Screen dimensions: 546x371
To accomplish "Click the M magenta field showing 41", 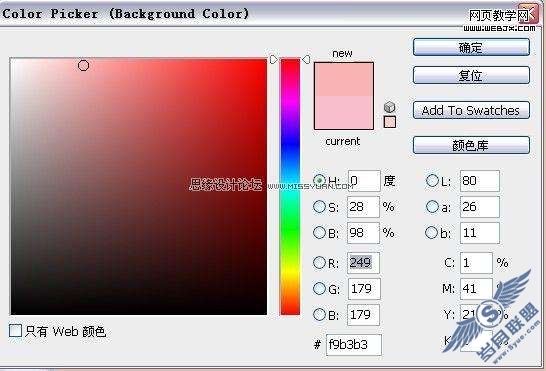I will [476, 289].
